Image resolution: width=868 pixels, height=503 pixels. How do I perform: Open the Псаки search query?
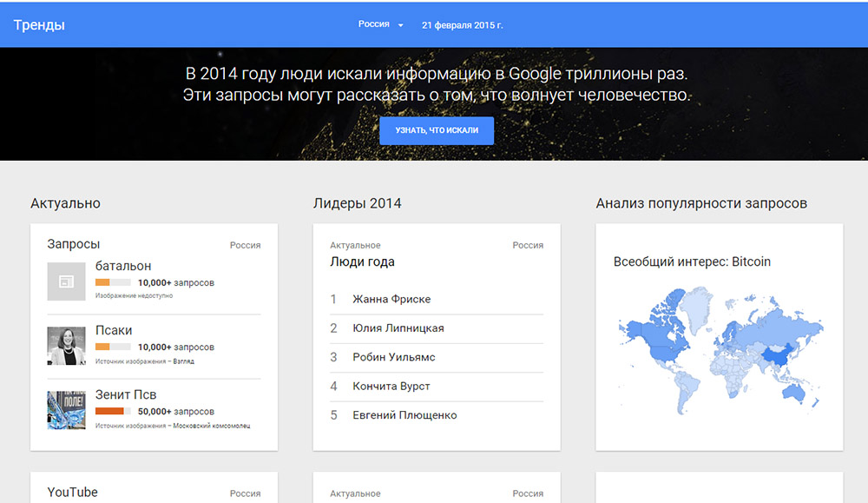tap(114, 330)
